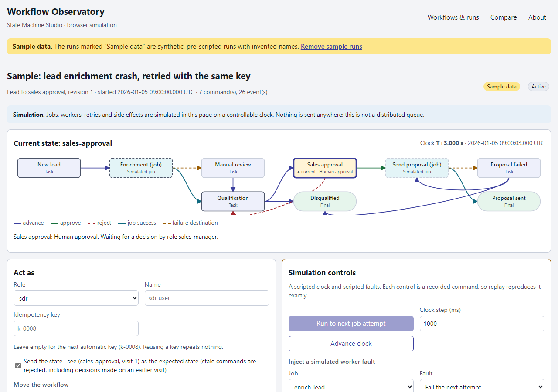
Task: Toggle the expected state checkbox
Action: point(18,365)
